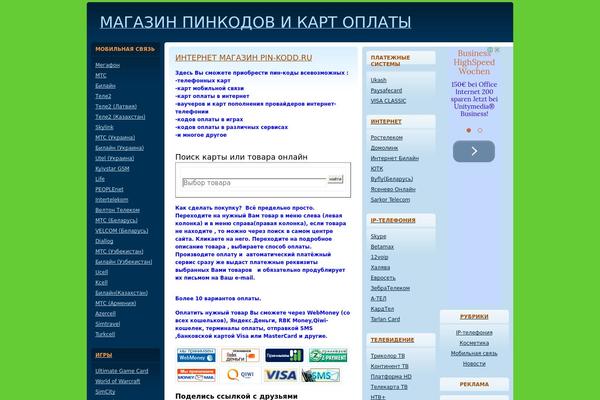Select the first ad carousel dot
This screenshot has height=400, width=600.
(x=468, y=130)
